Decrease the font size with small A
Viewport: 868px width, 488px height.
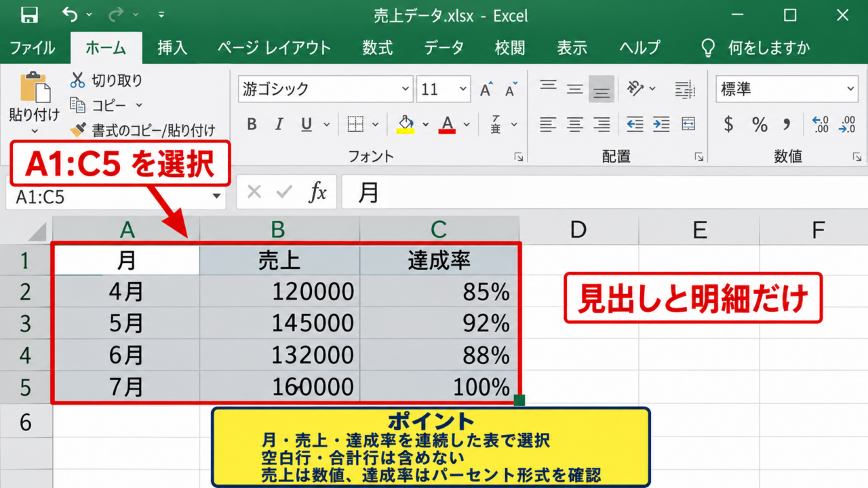[511, 89]
